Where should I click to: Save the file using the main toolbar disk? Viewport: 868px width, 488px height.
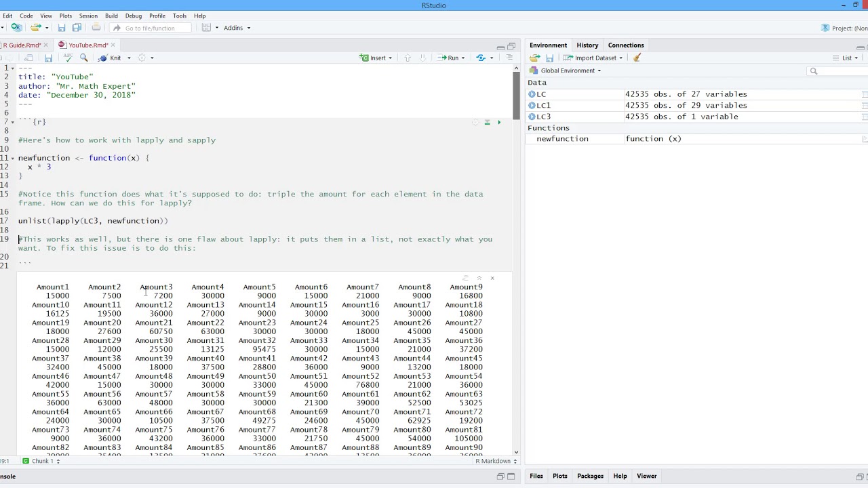coord(62,28)
